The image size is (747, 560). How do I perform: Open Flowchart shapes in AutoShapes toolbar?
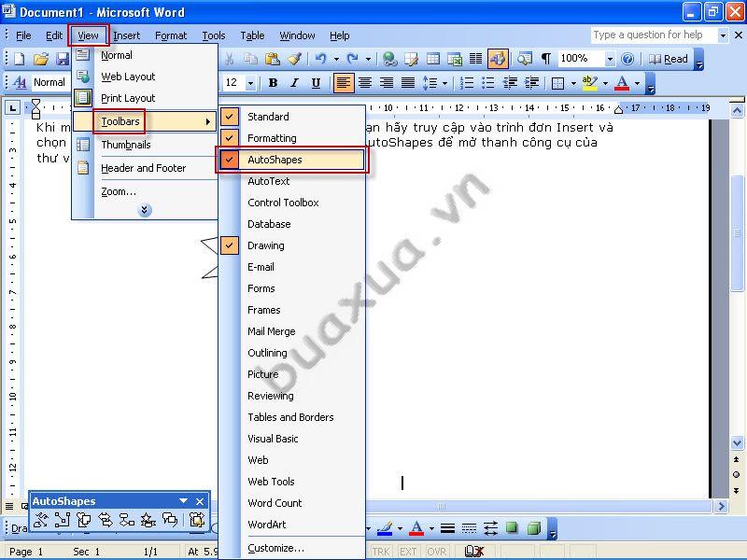(x=127, y=520)
